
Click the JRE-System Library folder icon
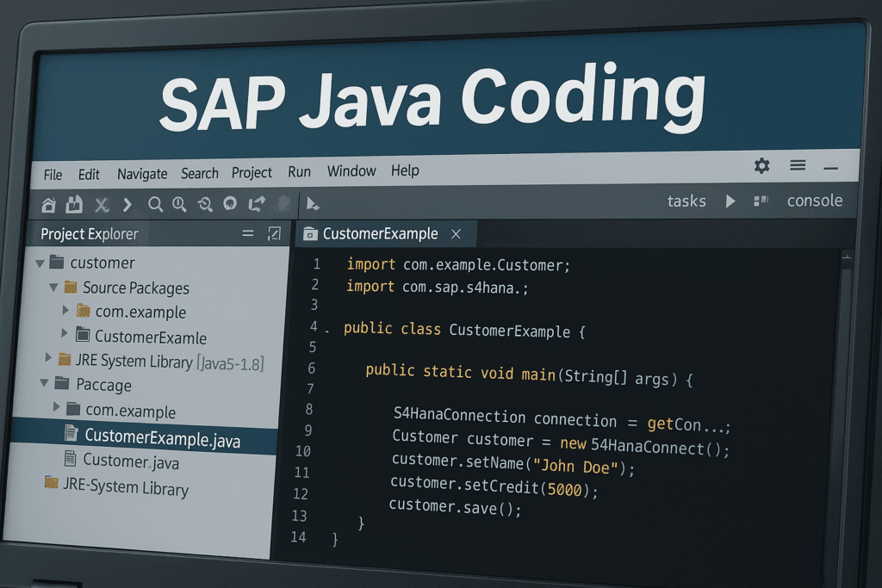point(51,482)
